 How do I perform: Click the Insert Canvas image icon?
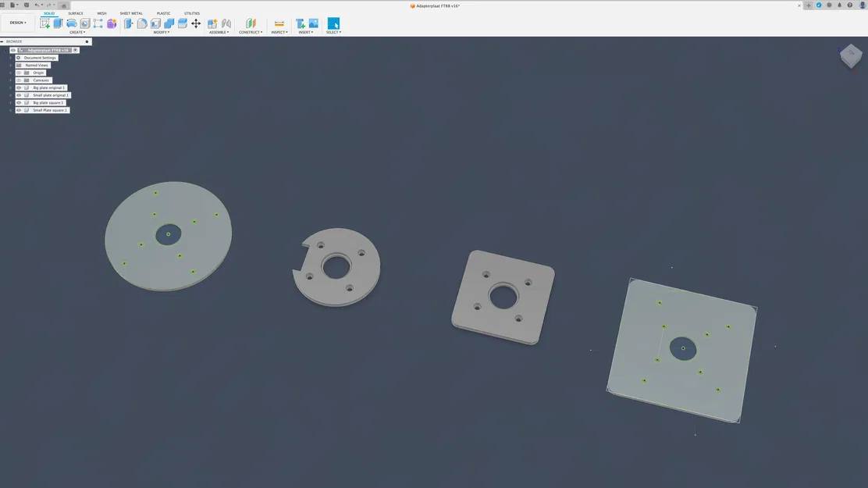pos(313,23)
